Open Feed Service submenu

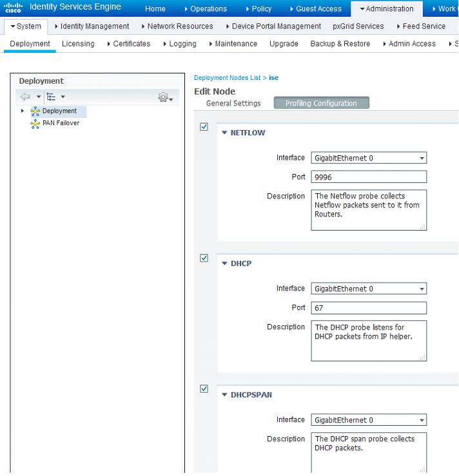tap(422, 26)
